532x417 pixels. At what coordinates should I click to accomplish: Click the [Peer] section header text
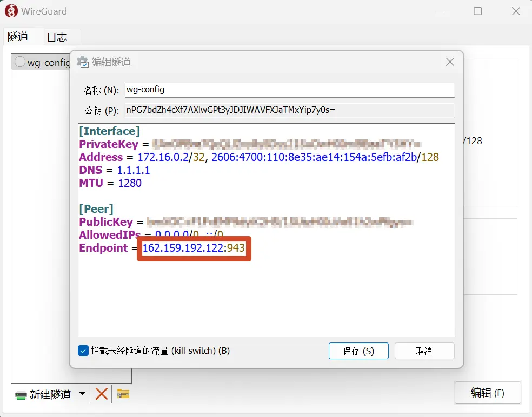point(96,209)
